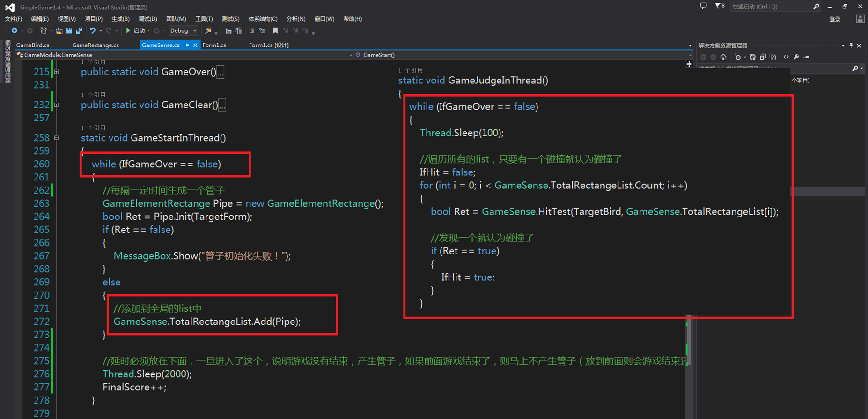Click the 视图(V) menu
The height and width of the screenshot is (419, 868).
[x=66, y=19]
